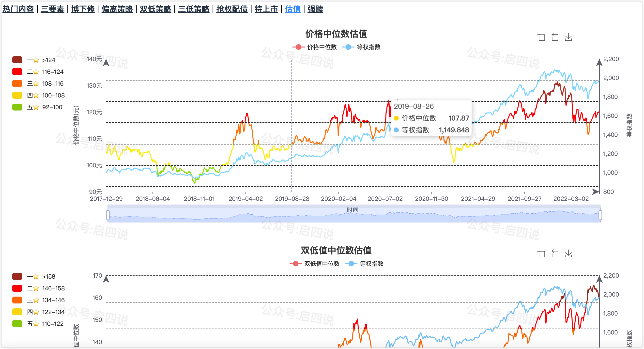
Task: Download price median chart as image
Action: point(568,37)
